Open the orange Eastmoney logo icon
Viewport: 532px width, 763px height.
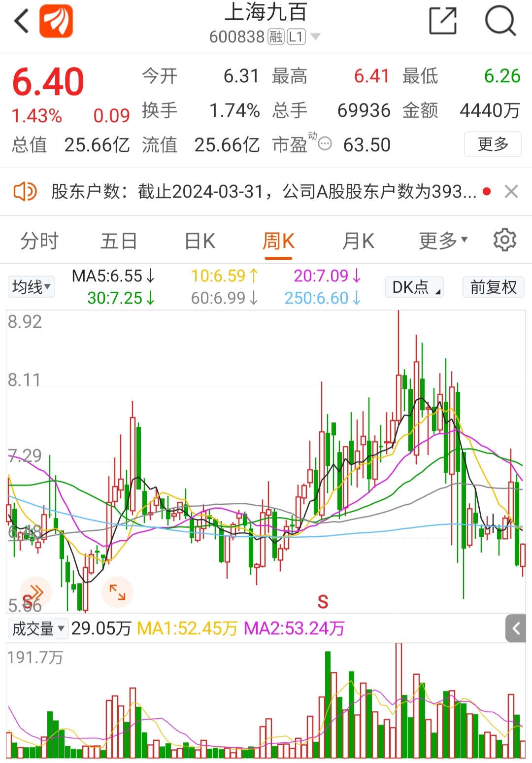56,21
